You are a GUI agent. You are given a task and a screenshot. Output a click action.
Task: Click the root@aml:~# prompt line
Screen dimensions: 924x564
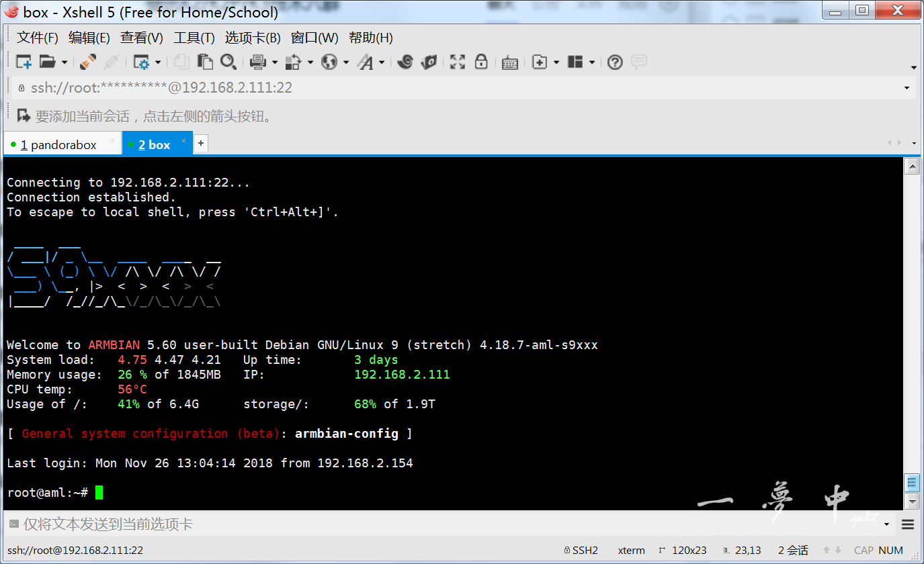[x=55, y=493]
